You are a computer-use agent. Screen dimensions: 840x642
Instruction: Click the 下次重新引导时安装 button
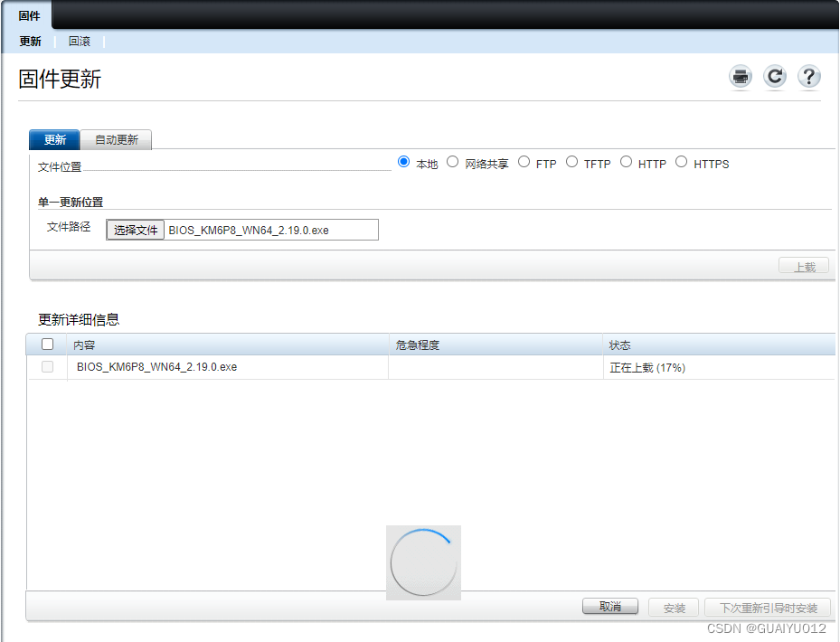click(768, 608)
